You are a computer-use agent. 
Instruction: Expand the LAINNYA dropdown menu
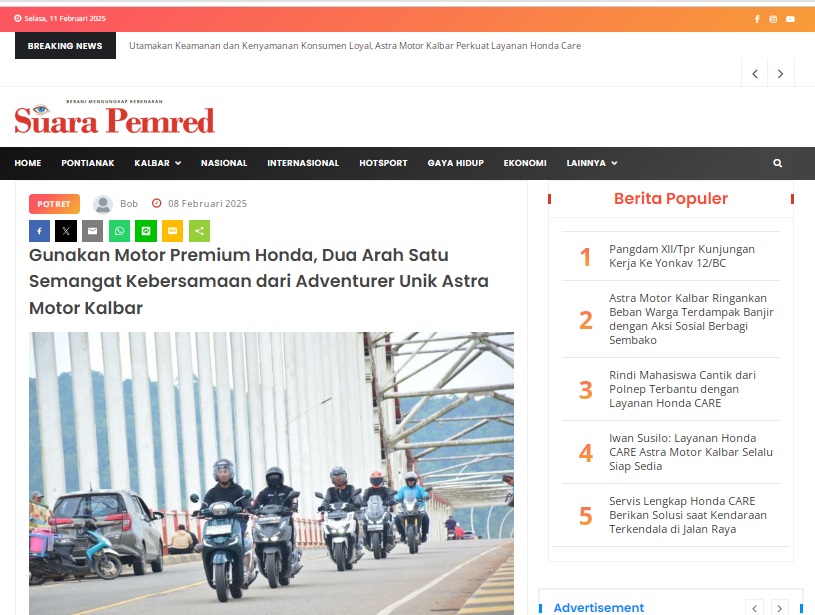(x=591, y=163)
